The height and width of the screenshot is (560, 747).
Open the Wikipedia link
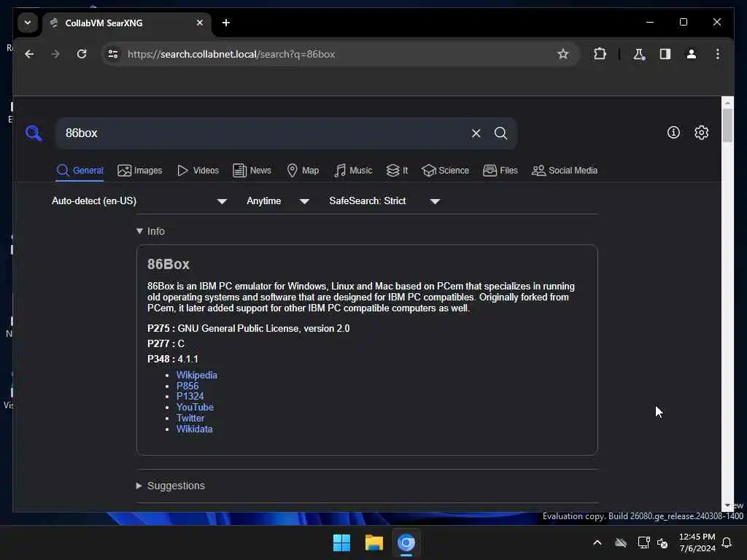pyautogui.click(x=197, y=376)
